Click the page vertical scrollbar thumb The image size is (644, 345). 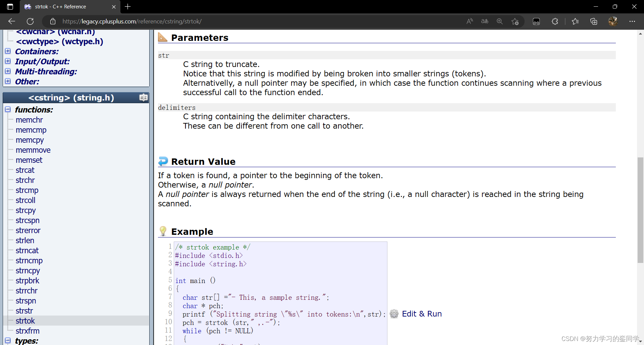pos(640,210)
